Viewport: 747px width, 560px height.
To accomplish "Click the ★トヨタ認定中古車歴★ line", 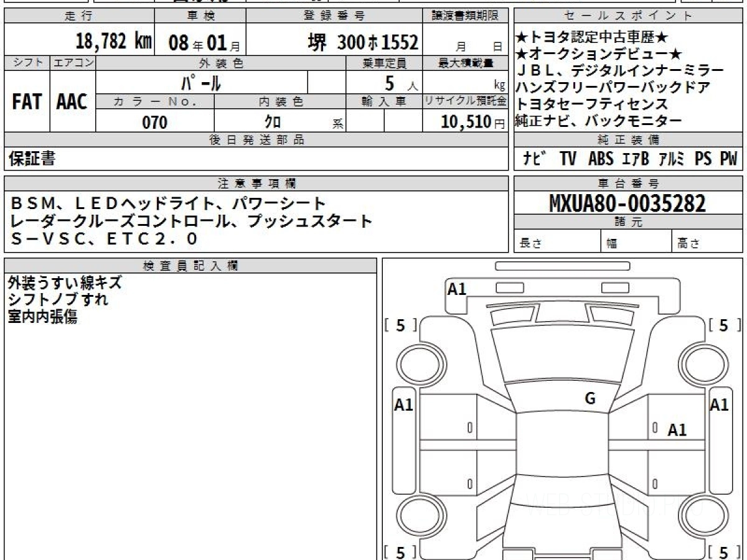I will (591, 37).
